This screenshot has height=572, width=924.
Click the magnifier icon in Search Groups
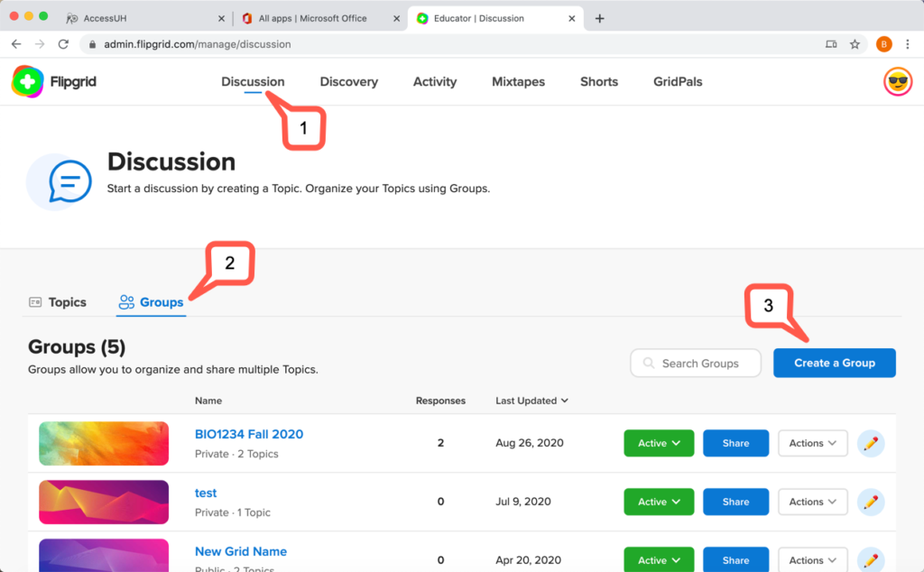[648, 363]
